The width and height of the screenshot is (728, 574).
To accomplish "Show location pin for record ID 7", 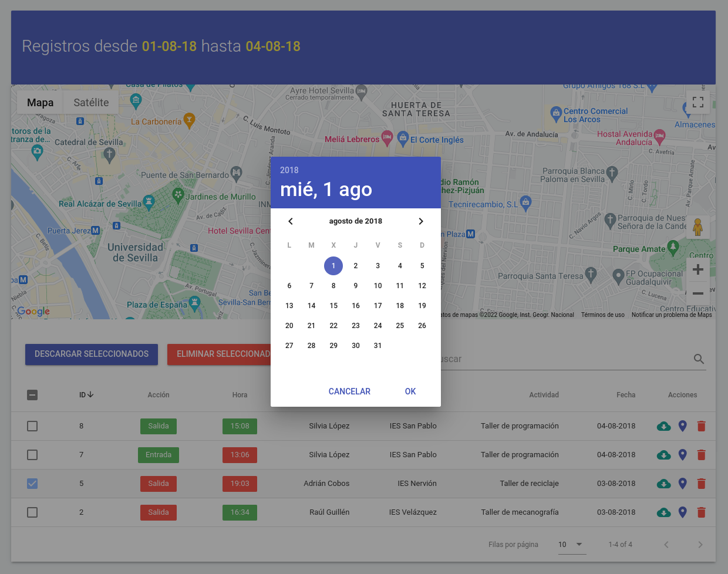I will [x=682, y=455].
